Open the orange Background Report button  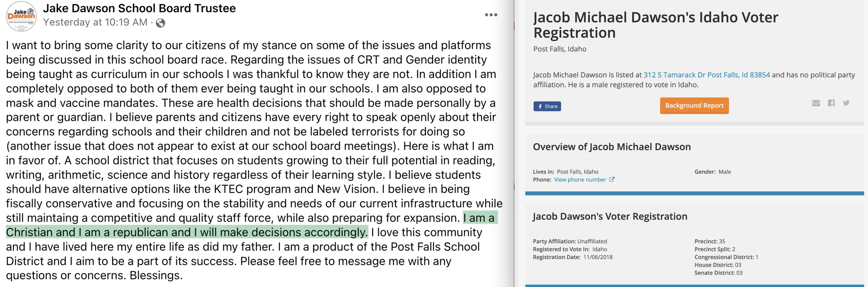pos(694,106)
